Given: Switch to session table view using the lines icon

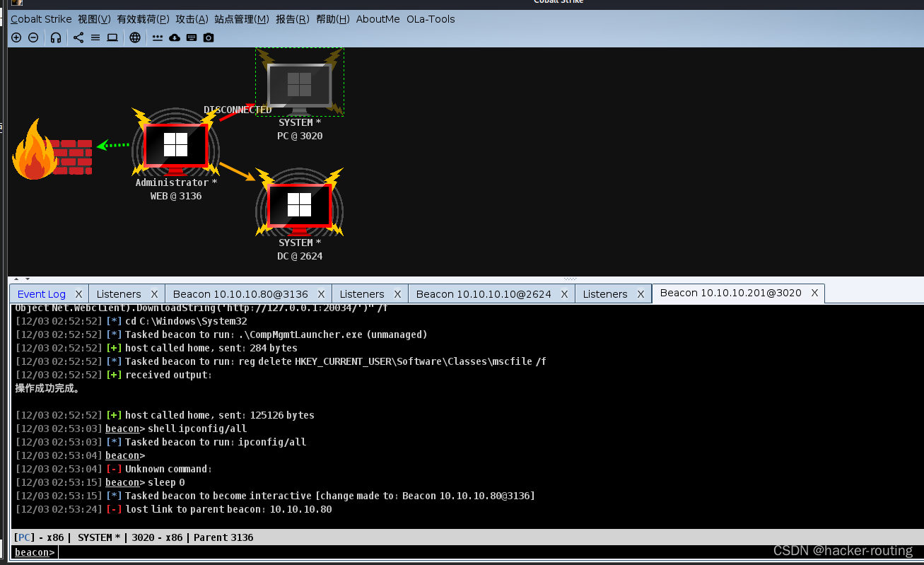Looking at the screenshot, I should pyautogui.click(x=95, y=37).
